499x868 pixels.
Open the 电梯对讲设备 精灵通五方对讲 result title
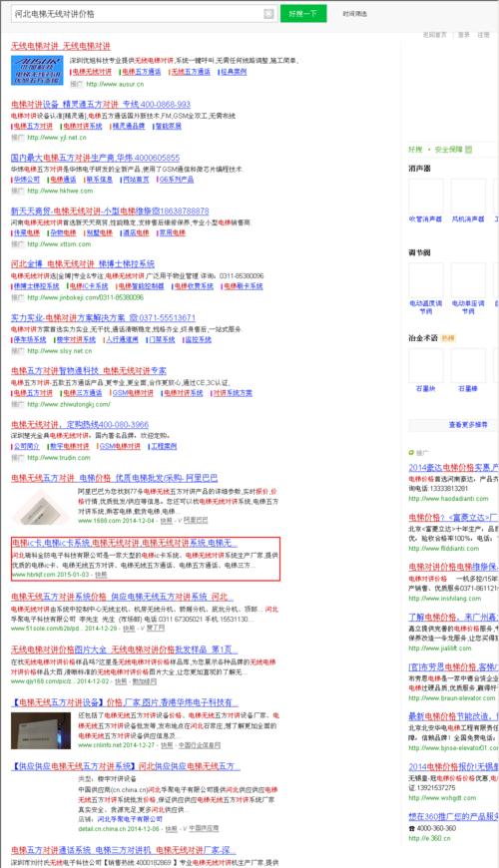coord(101,104)
